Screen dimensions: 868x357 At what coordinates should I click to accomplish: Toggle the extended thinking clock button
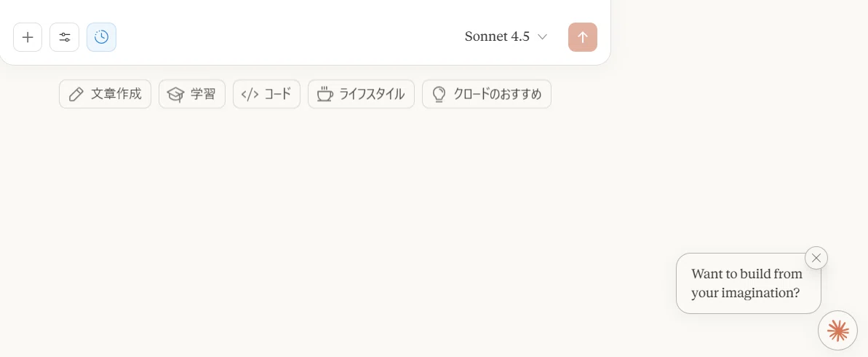pyautogui.click(x=101, y=37)
